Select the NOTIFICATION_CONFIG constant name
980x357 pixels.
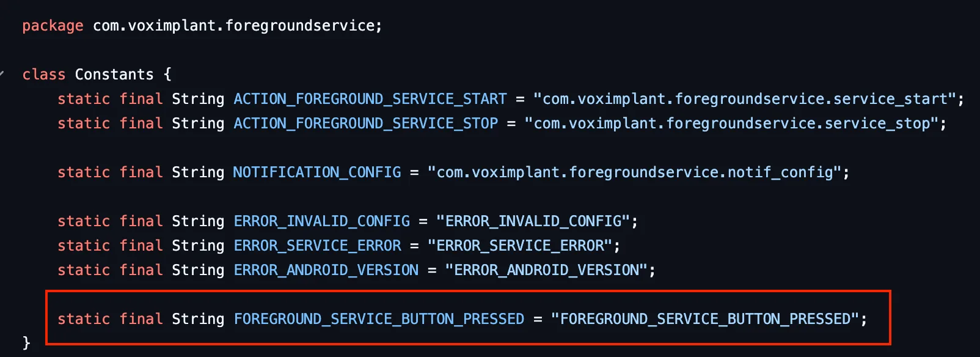pos(317,172)
